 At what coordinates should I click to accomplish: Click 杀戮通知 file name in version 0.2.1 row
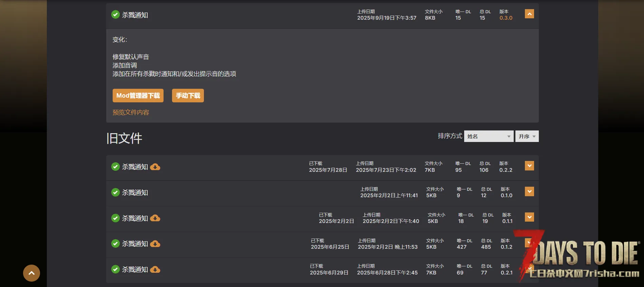tap(135, 270)
